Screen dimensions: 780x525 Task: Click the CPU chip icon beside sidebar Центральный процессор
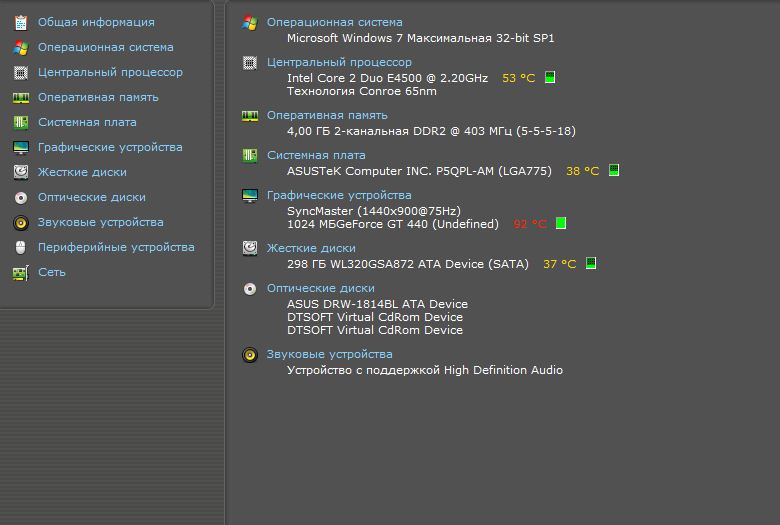(20, 73)
